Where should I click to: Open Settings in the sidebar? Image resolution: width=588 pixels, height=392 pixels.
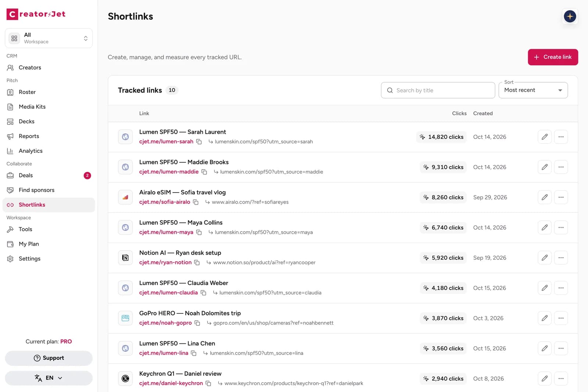(x=49, y=259)
